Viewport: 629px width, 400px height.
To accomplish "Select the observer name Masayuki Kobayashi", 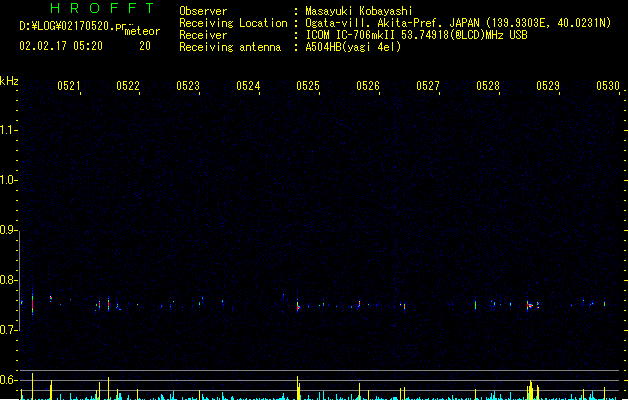I will 359,11.
